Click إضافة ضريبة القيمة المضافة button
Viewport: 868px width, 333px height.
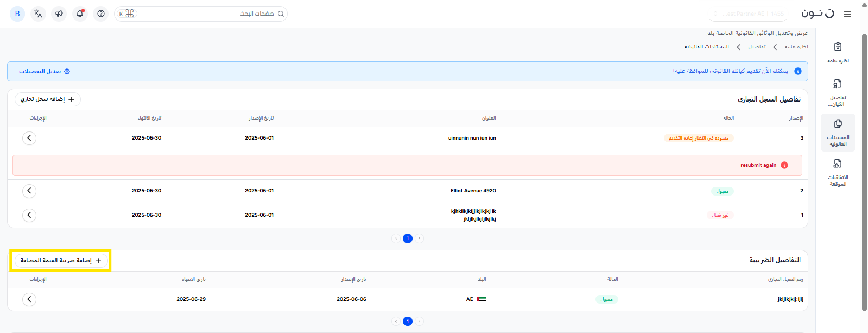click(x=61, y=261)
